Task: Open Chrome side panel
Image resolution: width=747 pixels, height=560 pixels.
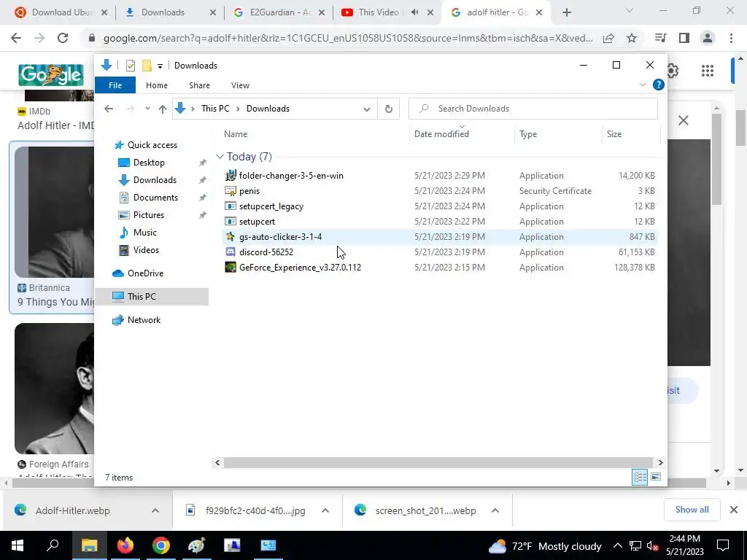Action: pyautogui.click(x=684, y=38)
